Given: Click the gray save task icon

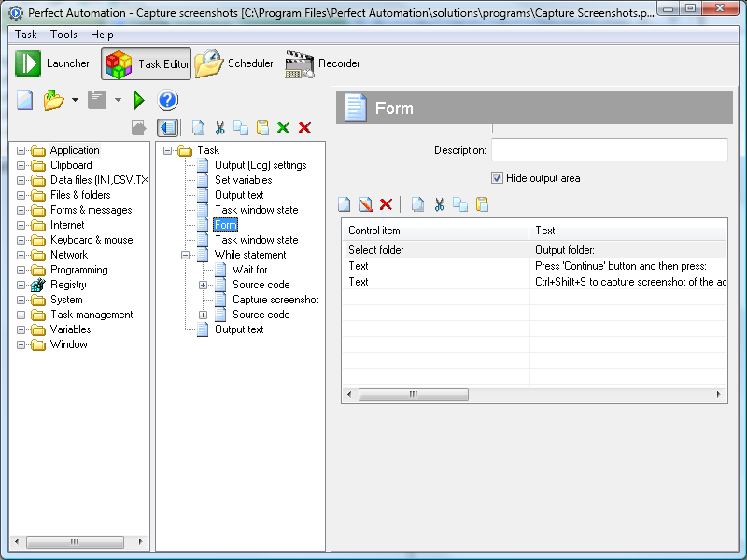Looking at the screenshot, I should click(x=97, y=100).
